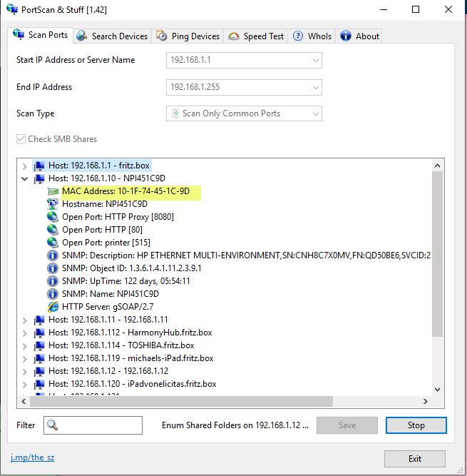Click info icon beside SNMP UpTime
This screenshot has height=476, width=467.
point(53,281)
